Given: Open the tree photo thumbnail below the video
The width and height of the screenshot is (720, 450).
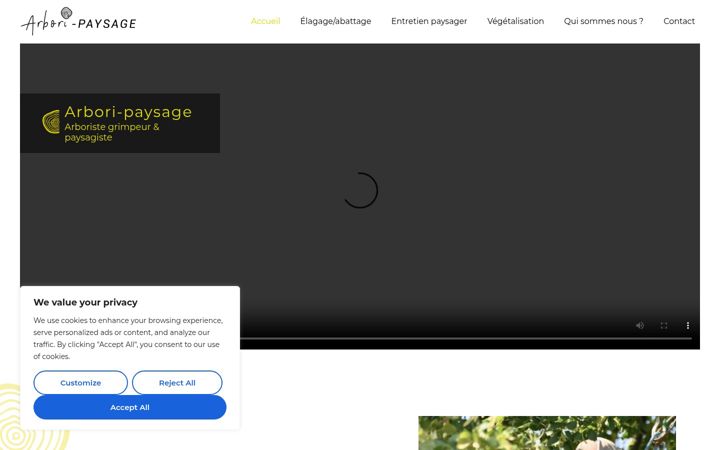Looking at the screenshot, I should [547, 433].
